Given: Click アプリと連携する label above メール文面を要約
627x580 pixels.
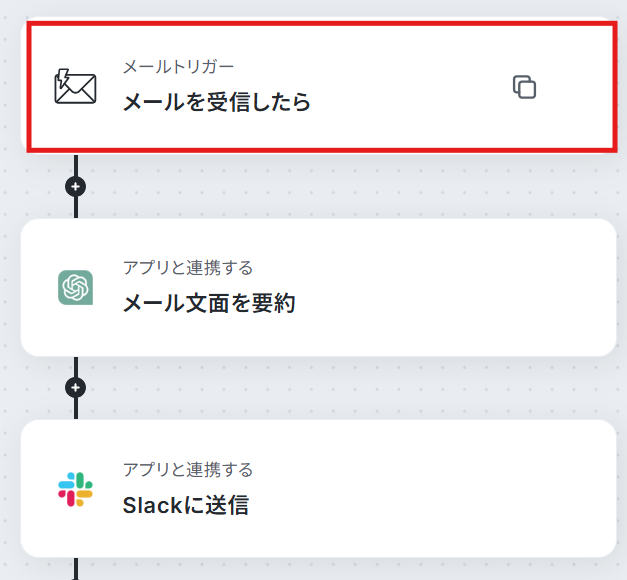Looking at the screenshot, I should click(x=188, y=268).
